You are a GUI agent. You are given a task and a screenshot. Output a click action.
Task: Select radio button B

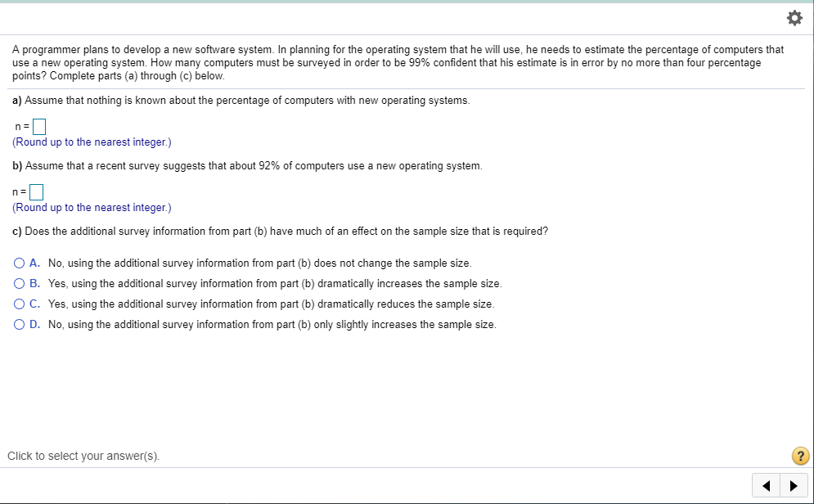18,283
